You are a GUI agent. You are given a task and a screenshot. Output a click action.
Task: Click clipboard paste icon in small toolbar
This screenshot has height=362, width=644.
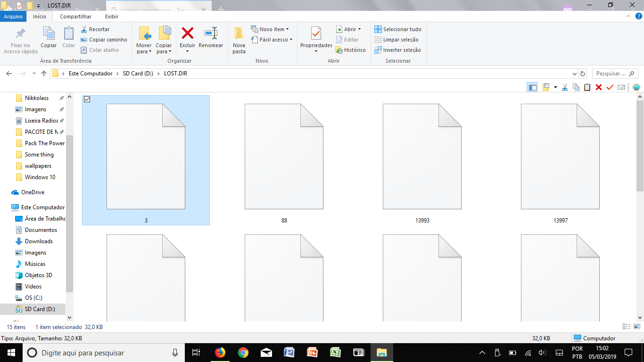click(587, 87)
